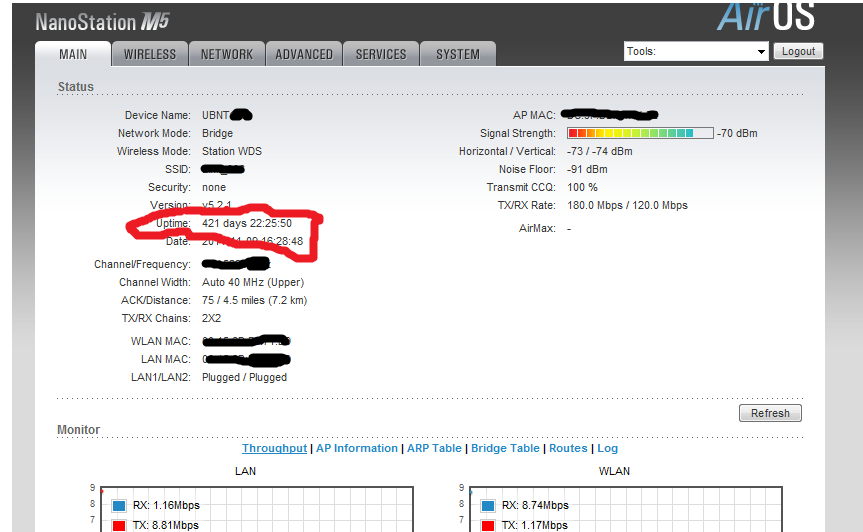Click the WLAN RX blue legend swatch
The height and width of the screenshot is (532, 863).
pyautogui.click(x=488, y=506)
